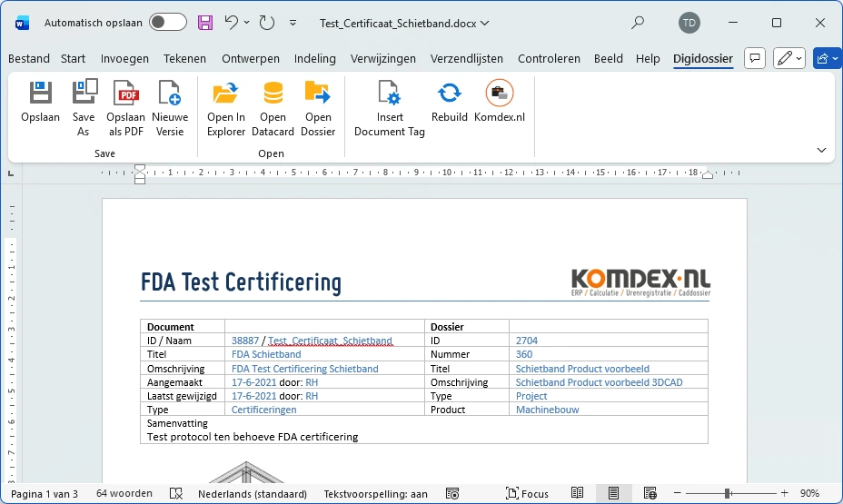Open the Quick Access Toolbar customize dropdown
Viewport: 843px width, 504px height.
tap(293, 23)
